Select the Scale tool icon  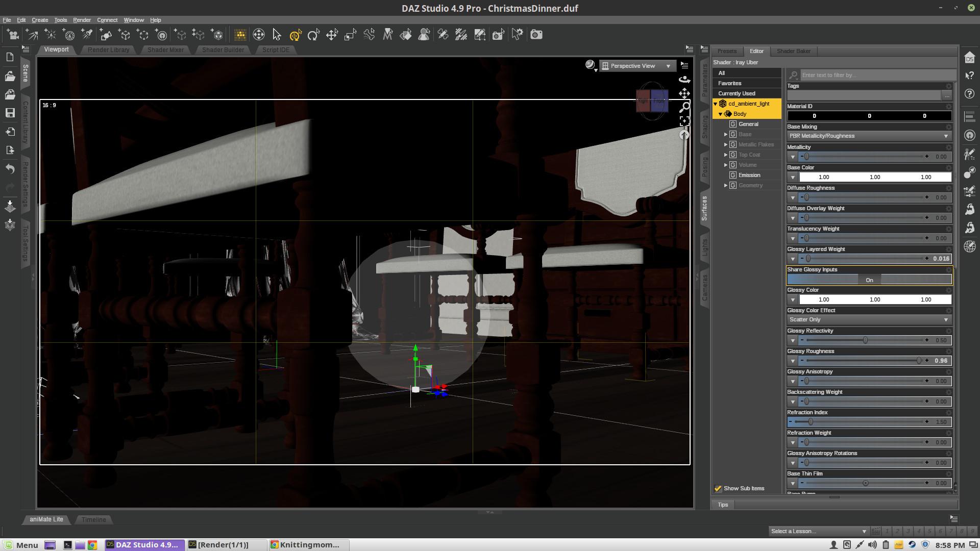[350, 35]
